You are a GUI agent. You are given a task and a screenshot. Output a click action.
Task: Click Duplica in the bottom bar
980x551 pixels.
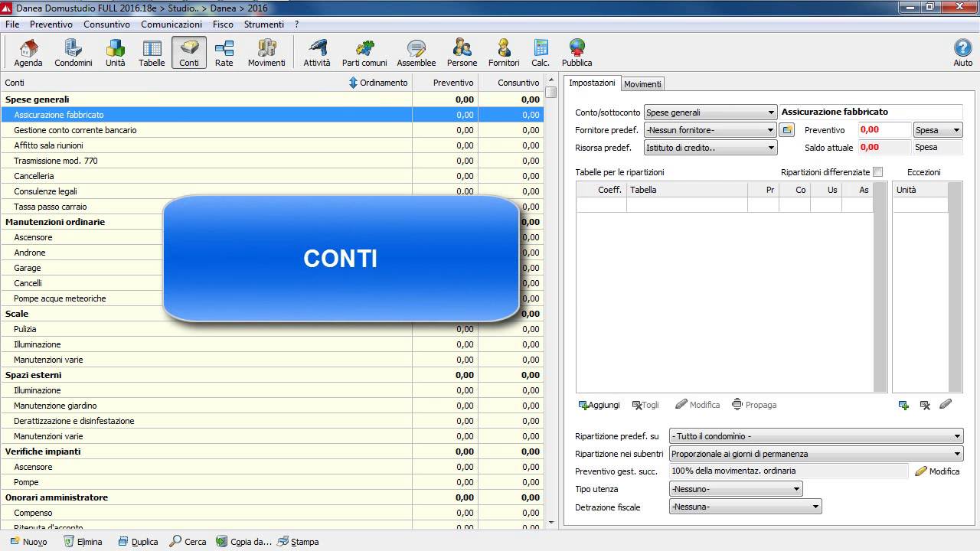(138, 542)
